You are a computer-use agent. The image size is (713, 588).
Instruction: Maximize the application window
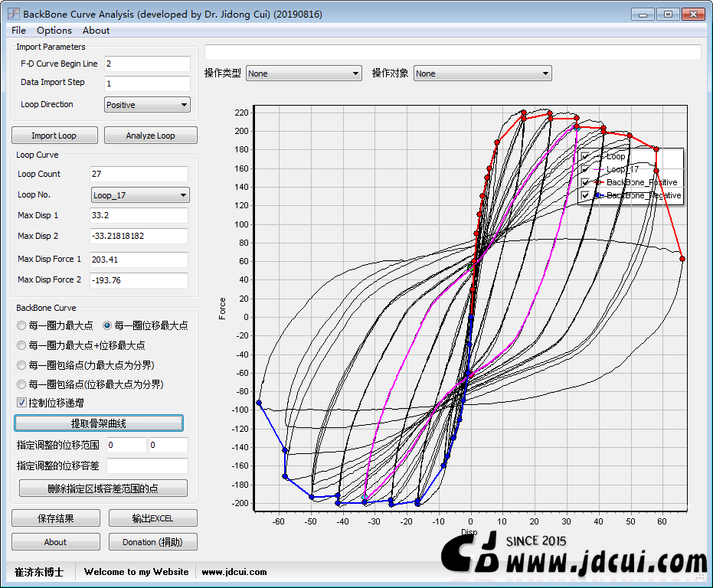tap(668, 14)
